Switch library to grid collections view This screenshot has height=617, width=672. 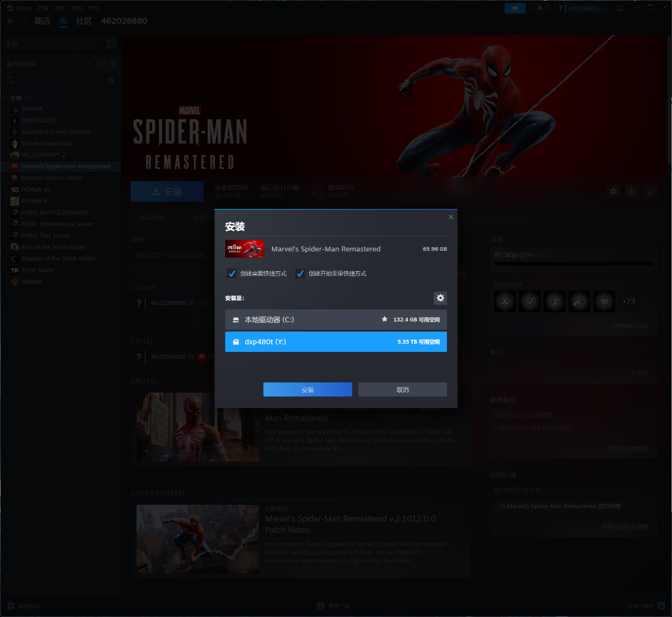tap(111, 43)
